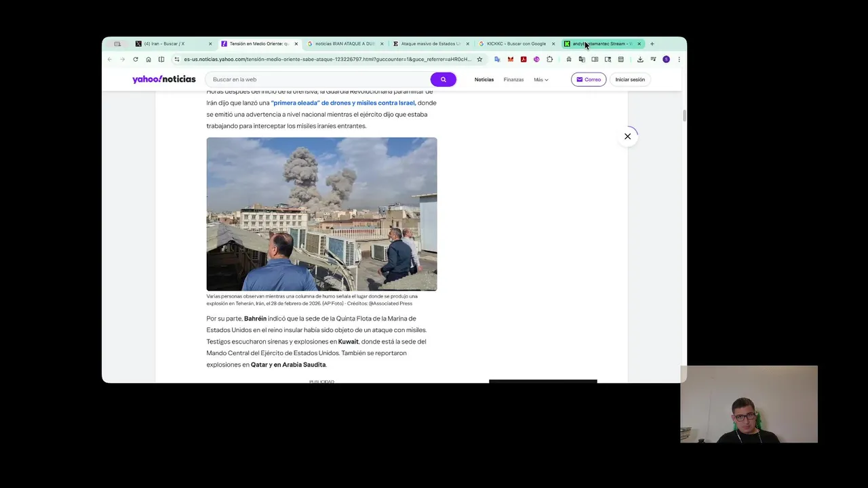Click the page vertical scrollbar thumb

(x=684, y=116)
